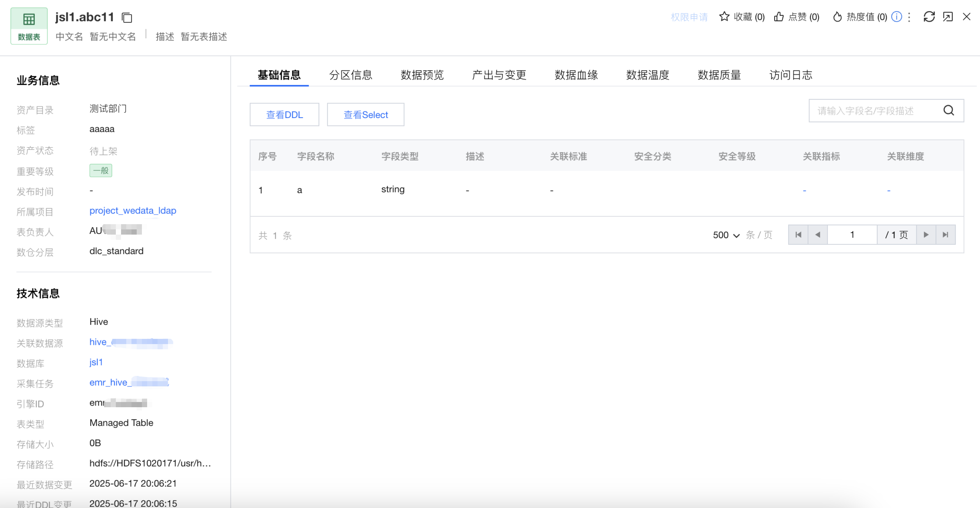Viewport: 980px width, 508px height.
Task: Click the 查看Select button
Action: click(x=365, y=114)
